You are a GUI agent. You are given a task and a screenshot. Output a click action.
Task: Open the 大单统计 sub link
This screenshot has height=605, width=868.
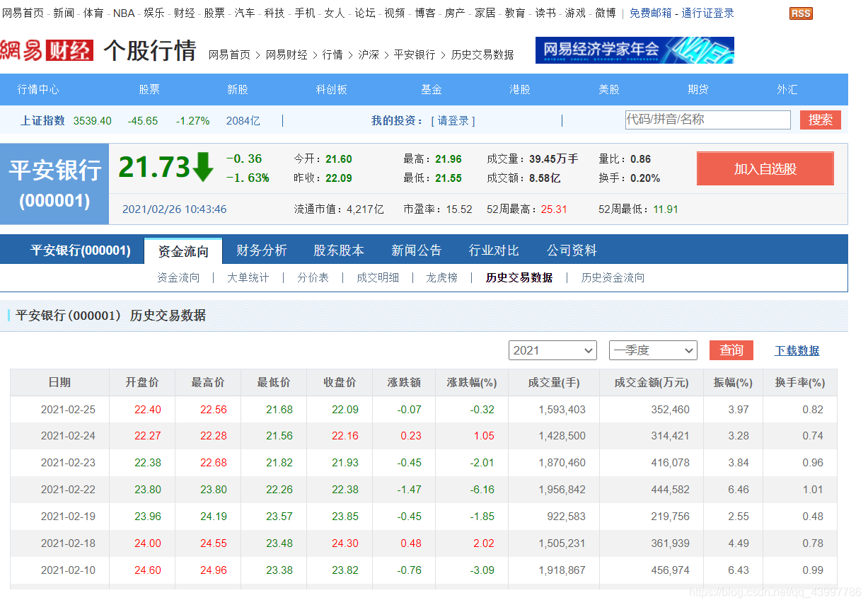point(248,277)
